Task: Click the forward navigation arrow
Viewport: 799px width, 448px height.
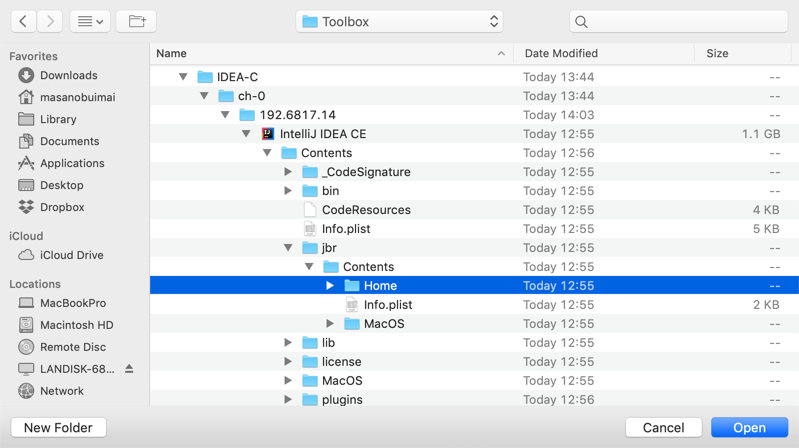Action: pyautogui.click(x=50, y=21)
